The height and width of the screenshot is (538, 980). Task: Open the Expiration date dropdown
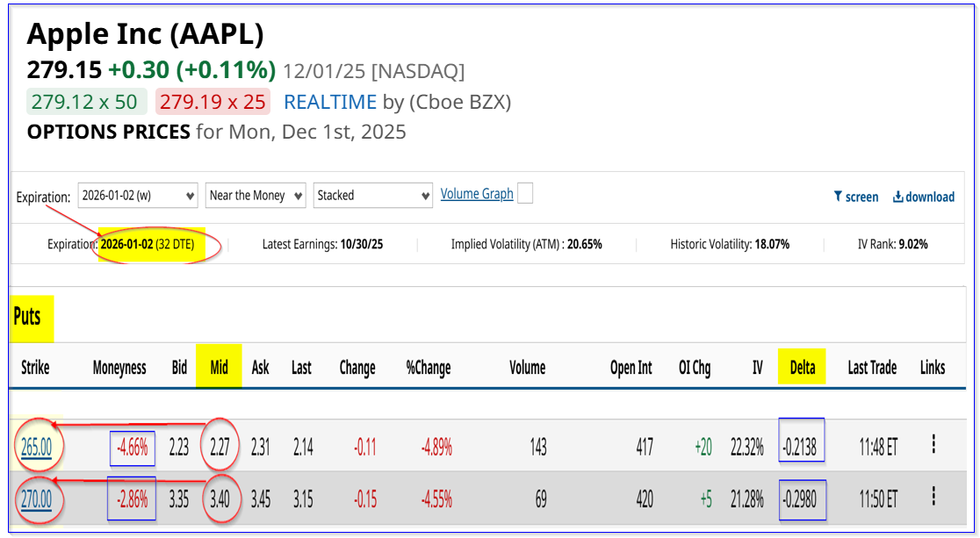click(x=138, y=196)
